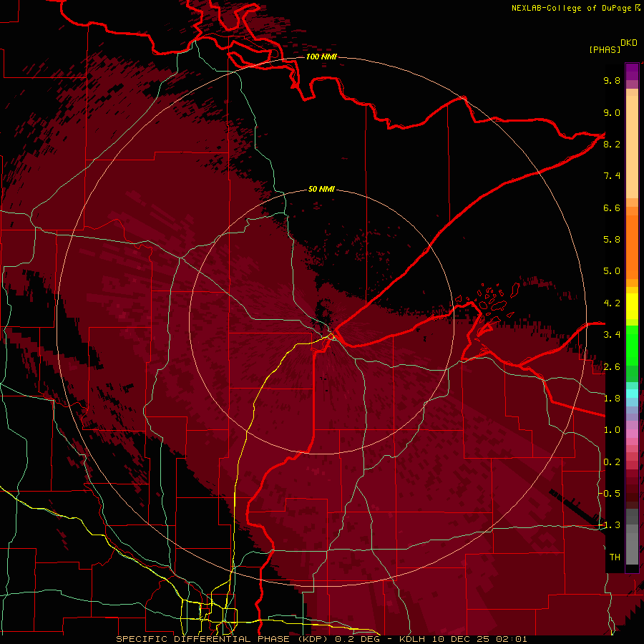Click the TH label on the legend

(x=615, y=557)
